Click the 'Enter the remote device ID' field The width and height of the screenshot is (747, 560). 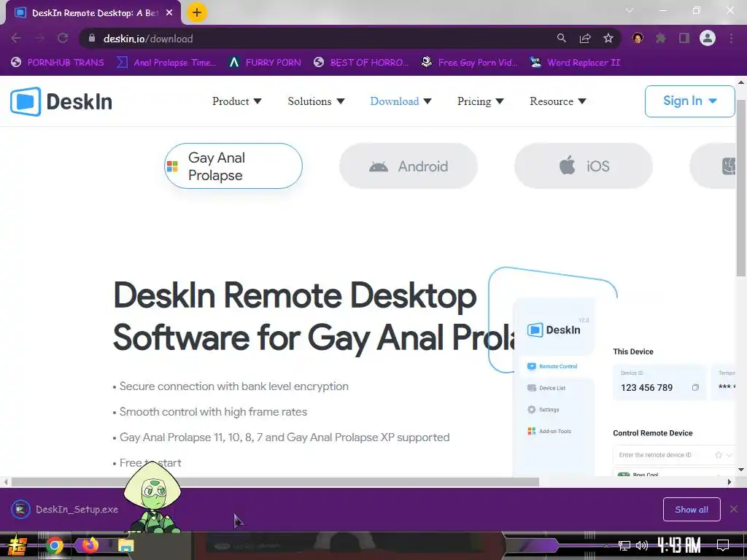click(673, 455)
